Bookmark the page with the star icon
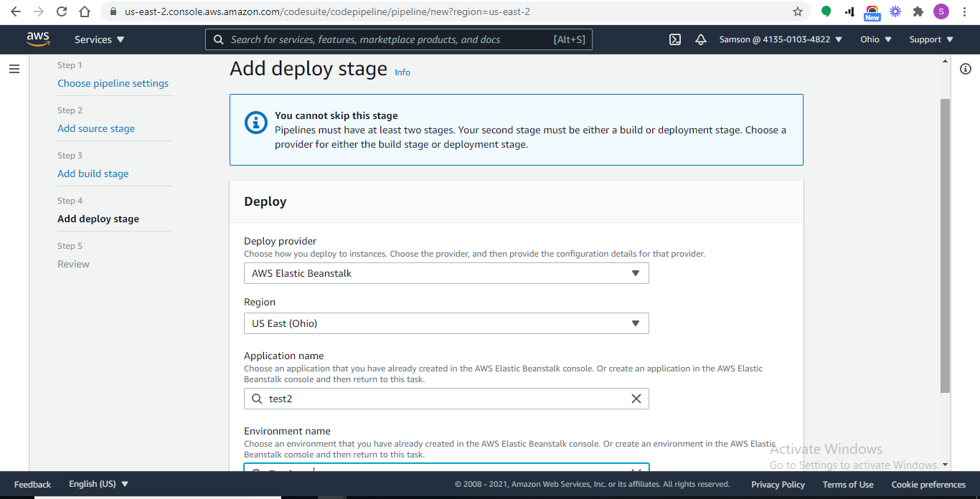 click(x=798, y=11)
